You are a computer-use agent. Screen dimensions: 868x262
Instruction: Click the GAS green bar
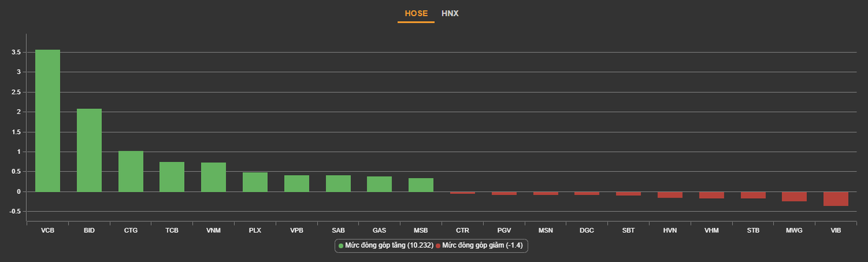pos(379,184)
